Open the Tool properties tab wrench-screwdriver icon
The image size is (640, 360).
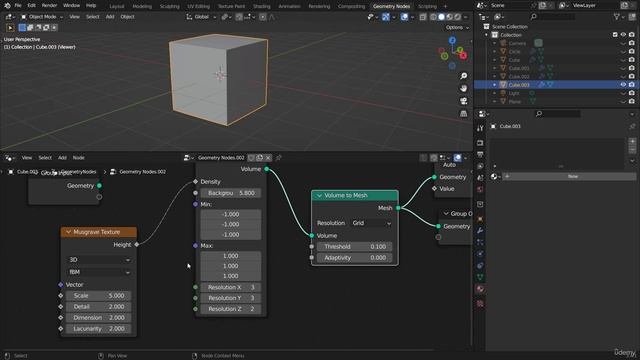480,129
